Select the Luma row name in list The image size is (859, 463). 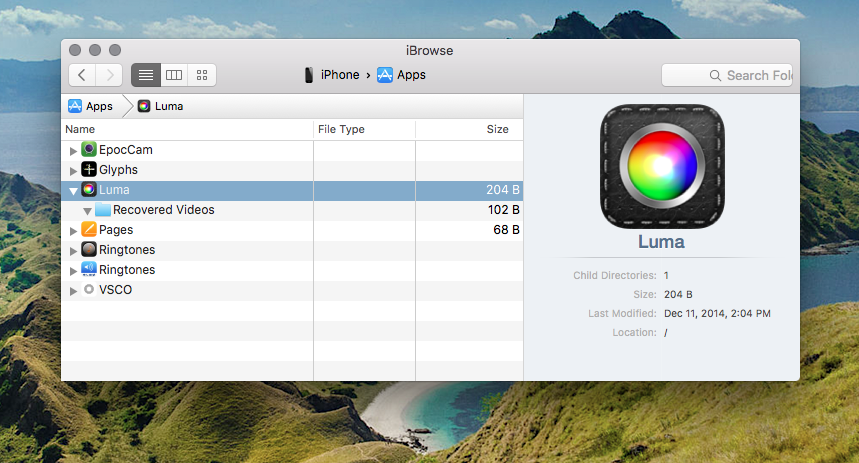(x=114, y=190)
